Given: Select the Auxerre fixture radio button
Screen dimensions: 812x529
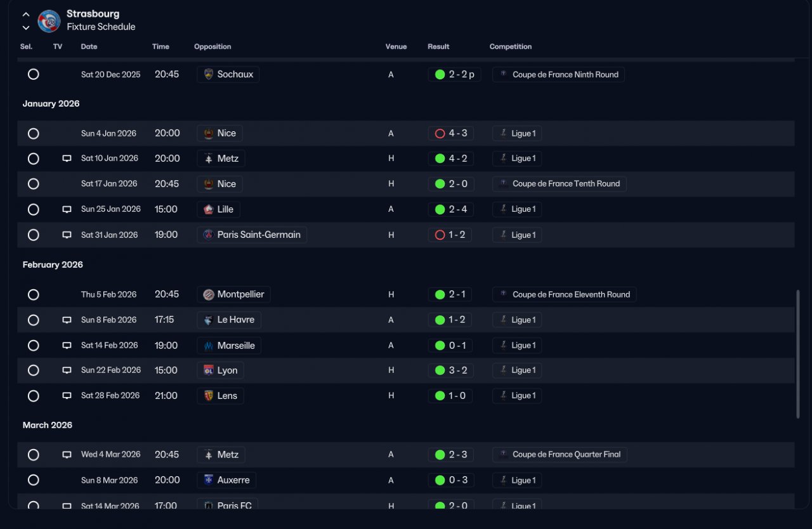Looking at the screenshot, I should click(34, 480).
